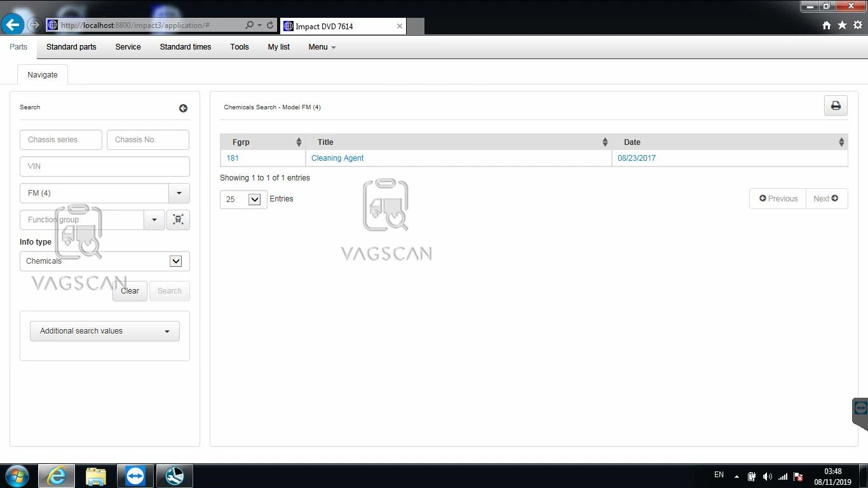
Task: Click the browser forward arrow button
Action: pyautogui.click(x=34, y=25)
